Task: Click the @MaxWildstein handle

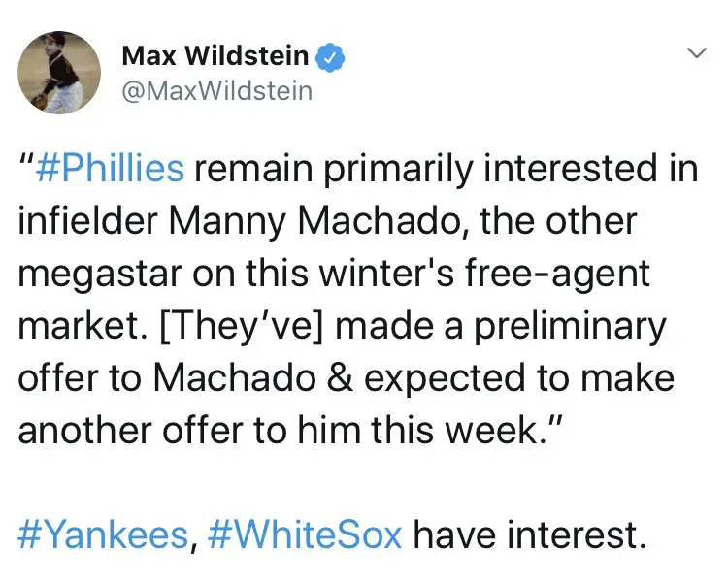Action: (x=216, y=91)
